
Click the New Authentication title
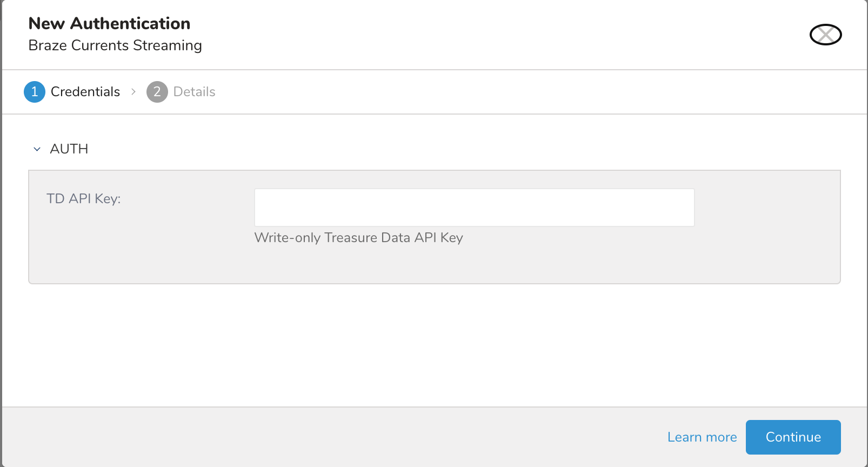109,23
